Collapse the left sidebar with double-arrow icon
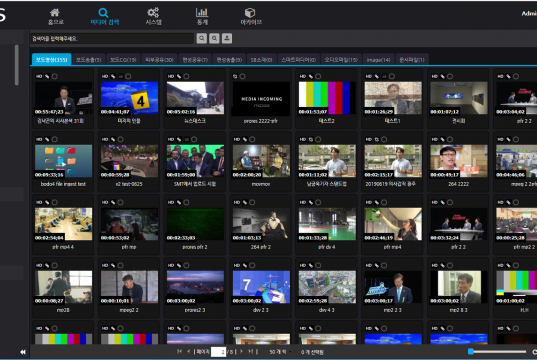The width and height of the screenshot is (537, 360). (23, 352)
